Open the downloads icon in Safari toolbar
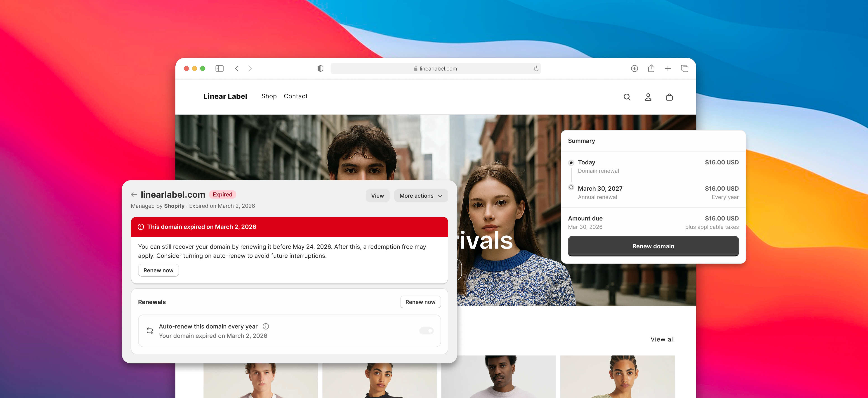The image size is (868, 398). pos(634,69)
